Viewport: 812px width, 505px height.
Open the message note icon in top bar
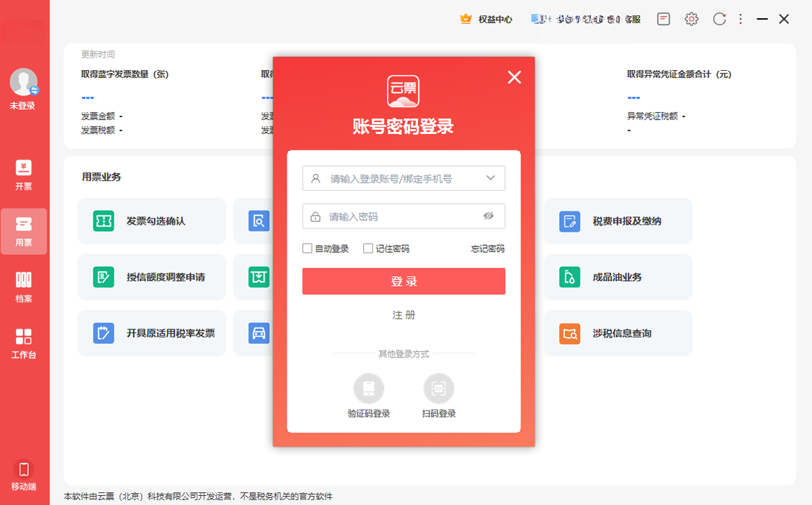663,19
